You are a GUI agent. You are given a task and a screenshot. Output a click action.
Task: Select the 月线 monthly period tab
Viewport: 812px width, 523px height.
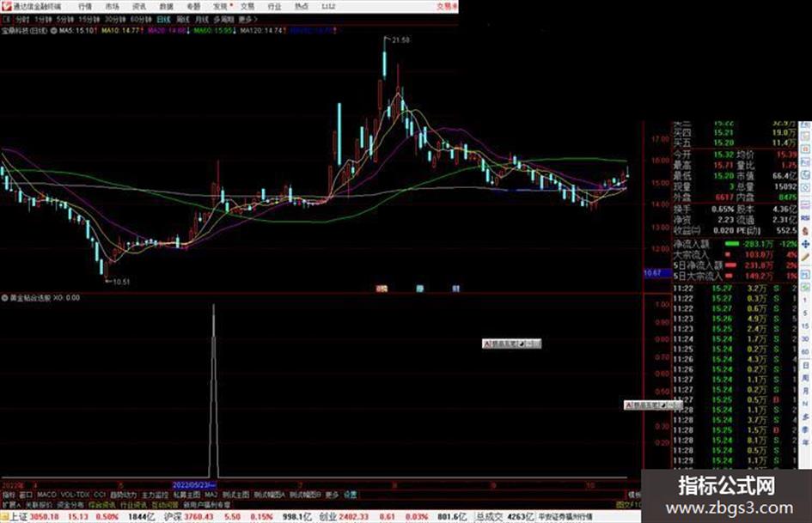(201, 19)
